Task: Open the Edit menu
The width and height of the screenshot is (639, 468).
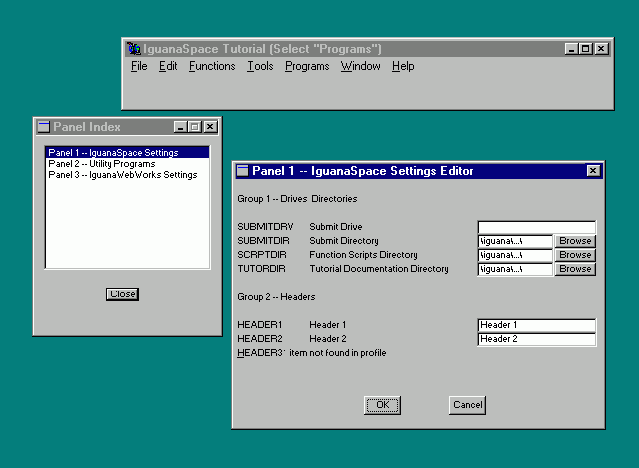Action: (168, 66)
